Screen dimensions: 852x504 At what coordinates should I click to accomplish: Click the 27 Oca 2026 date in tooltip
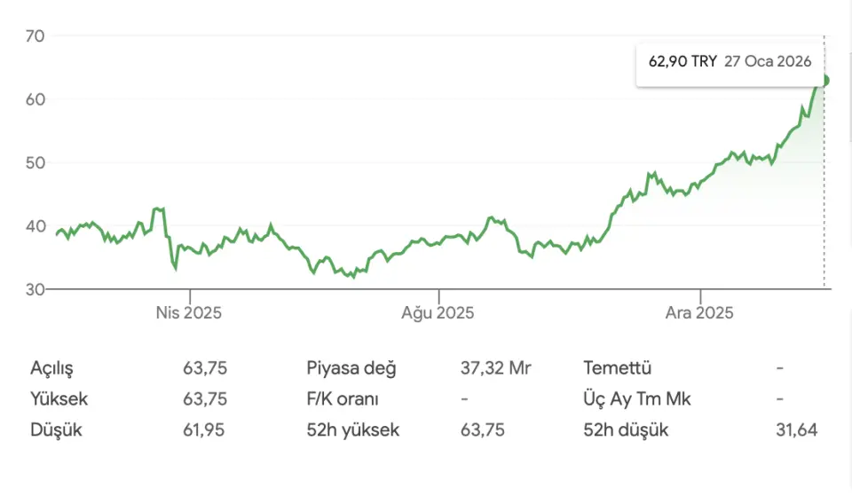767,63
